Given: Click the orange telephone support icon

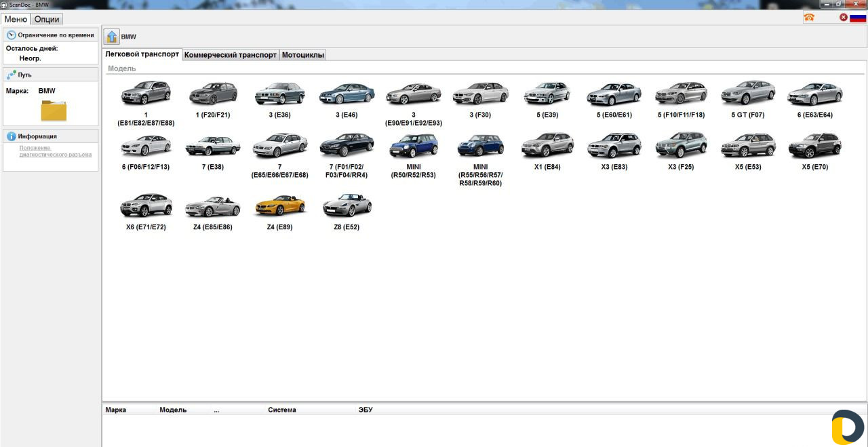Looking at the screenshot, I should [809, 18].
